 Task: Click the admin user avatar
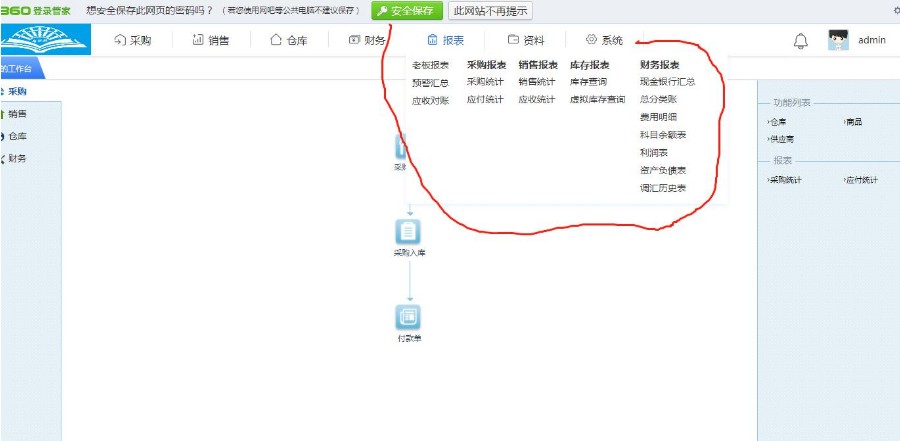pyautogui.click(x=838, y=41)
